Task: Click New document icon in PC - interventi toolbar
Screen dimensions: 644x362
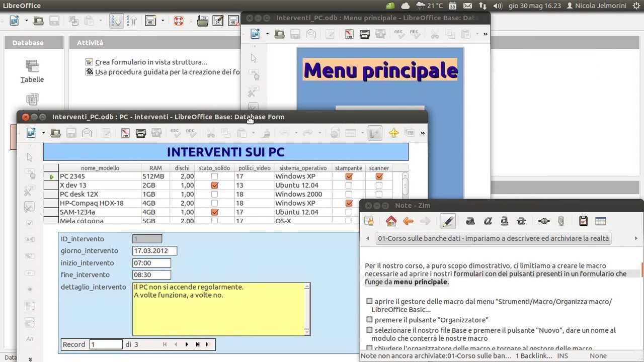Action: click(x=31, y=133)
